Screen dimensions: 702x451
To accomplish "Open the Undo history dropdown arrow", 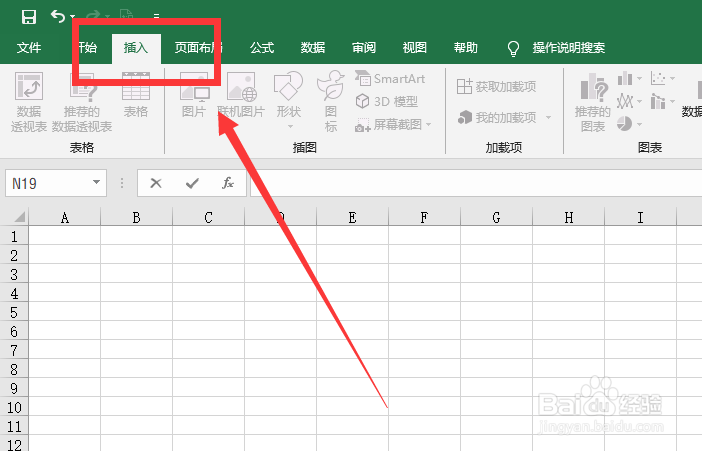I will (x=73, y=17).
